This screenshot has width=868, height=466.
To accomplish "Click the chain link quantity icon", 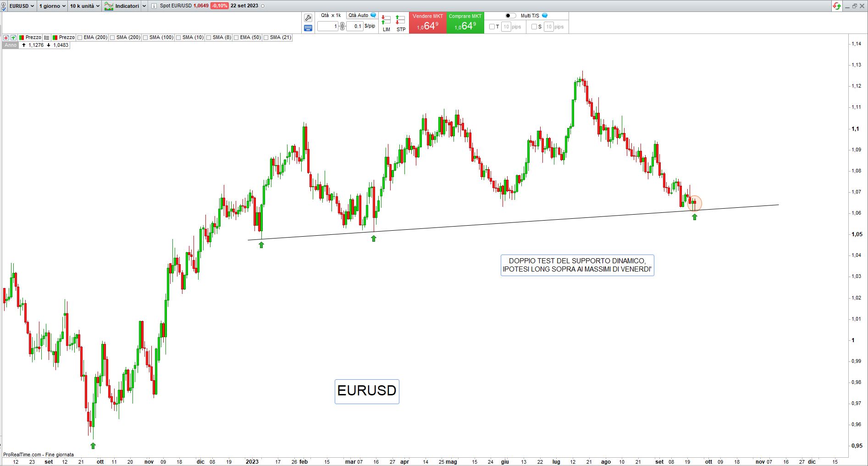I will pos(342,26).
